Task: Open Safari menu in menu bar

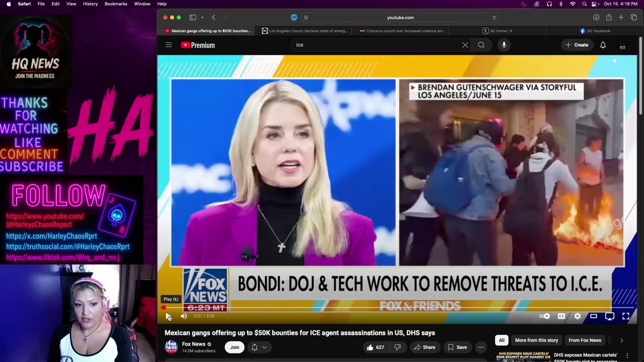Action: 24,4
